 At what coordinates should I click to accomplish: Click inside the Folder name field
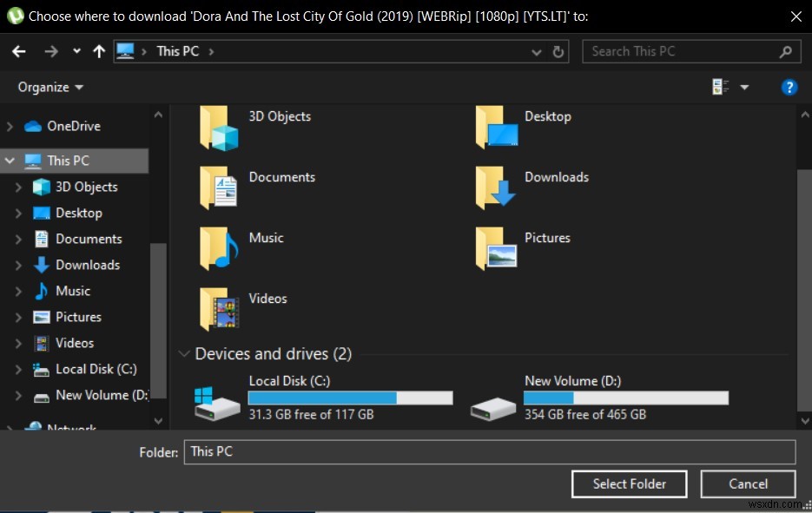point(490,451)
